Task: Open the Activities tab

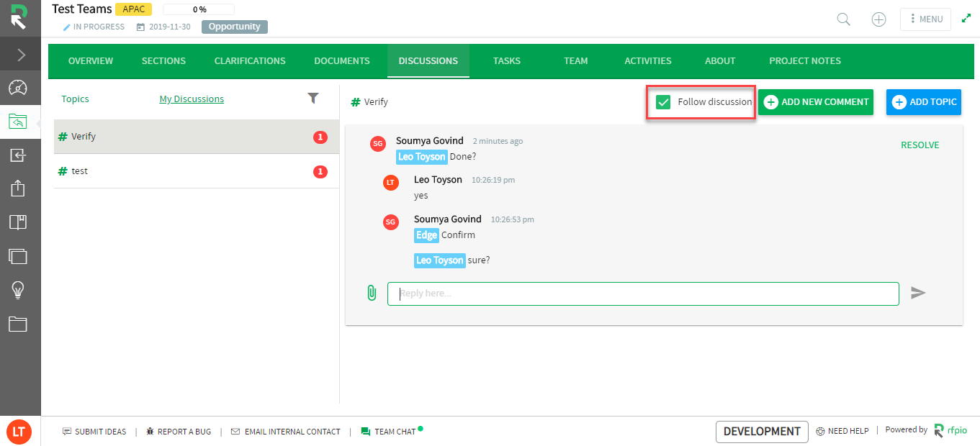Action: (648, 61)
